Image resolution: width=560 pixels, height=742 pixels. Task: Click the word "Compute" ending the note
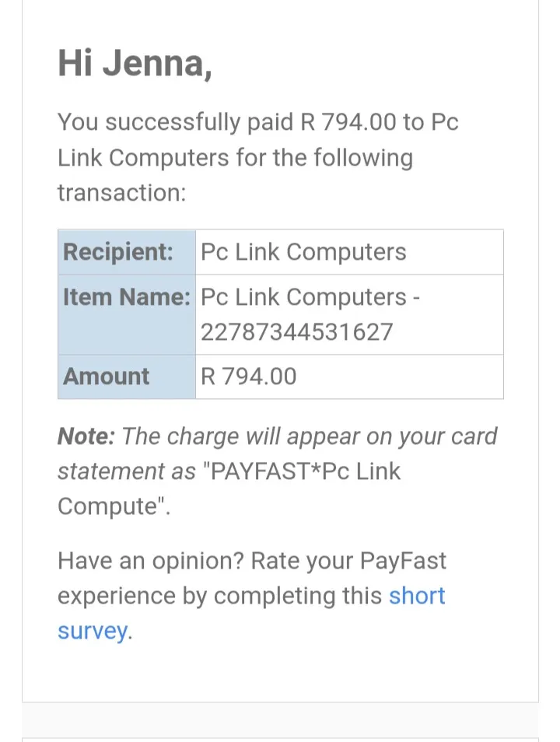point(109,506)
